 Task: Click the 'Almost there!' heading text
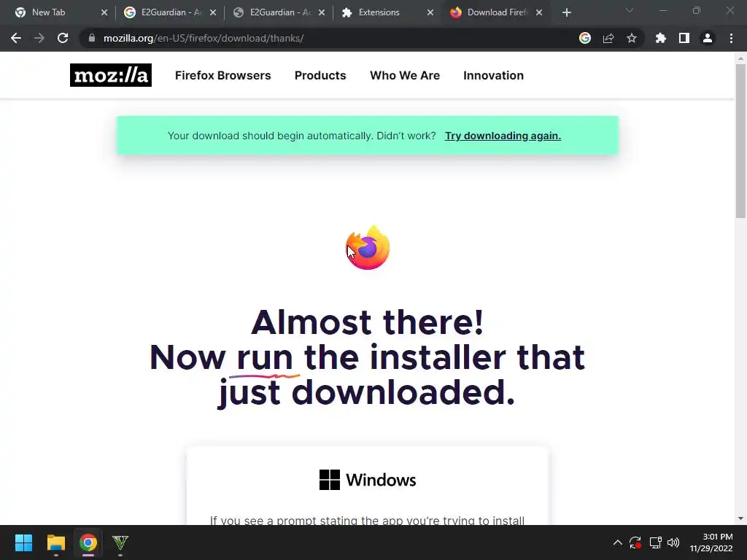click(x=368, y=322)
